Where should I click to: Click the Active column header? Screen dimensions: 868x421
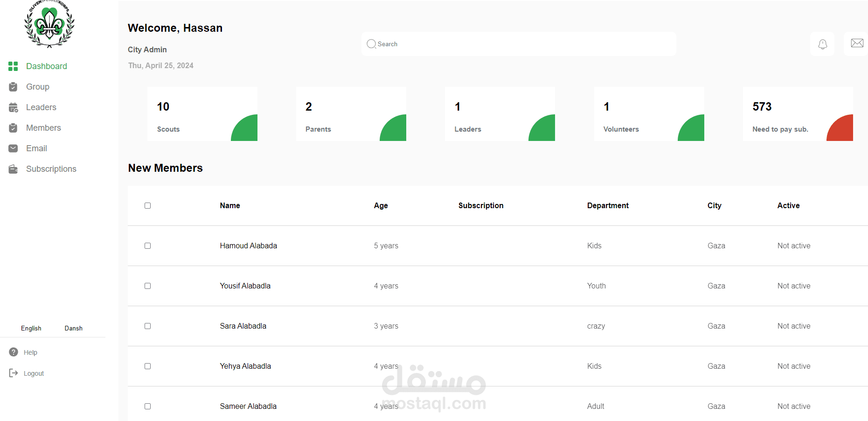pos(788,206)
